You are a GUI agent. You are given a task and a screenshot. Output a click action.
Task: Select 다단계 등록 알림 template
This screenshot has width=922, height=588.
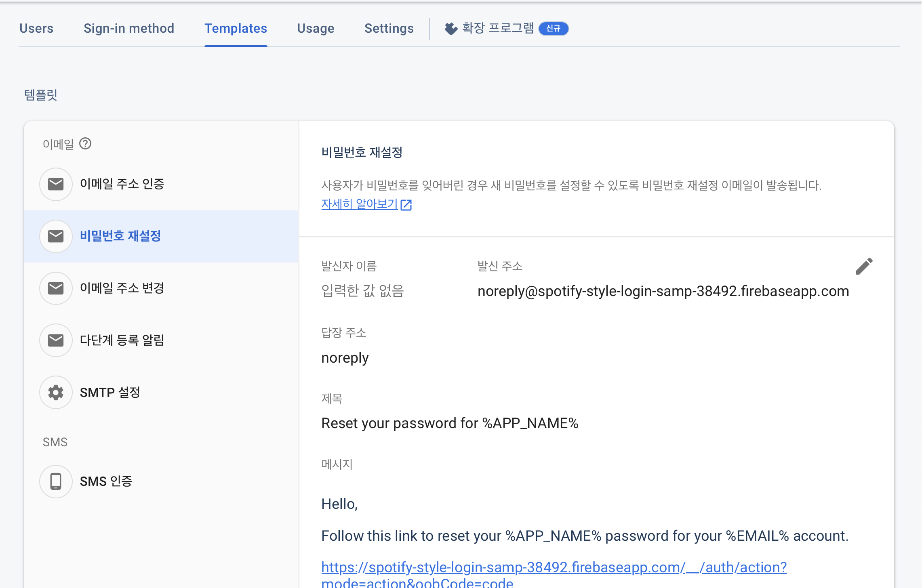coord(122,340)
